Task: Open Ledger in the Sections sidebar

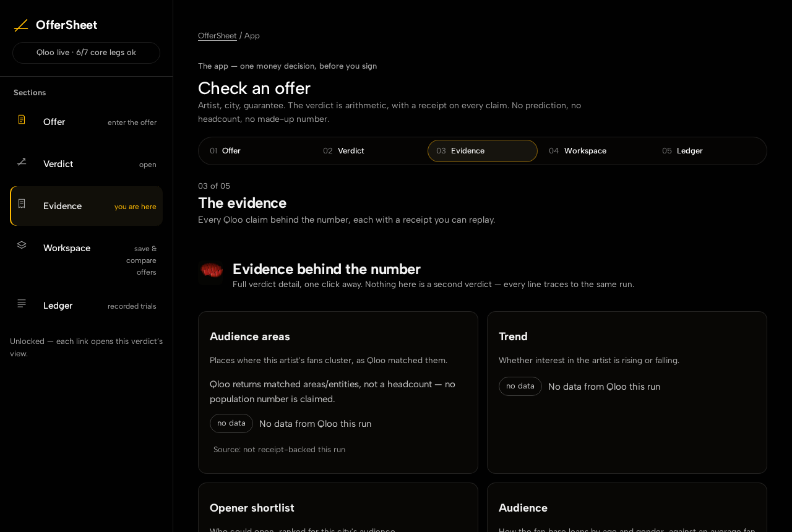Action: coord(86,306)
